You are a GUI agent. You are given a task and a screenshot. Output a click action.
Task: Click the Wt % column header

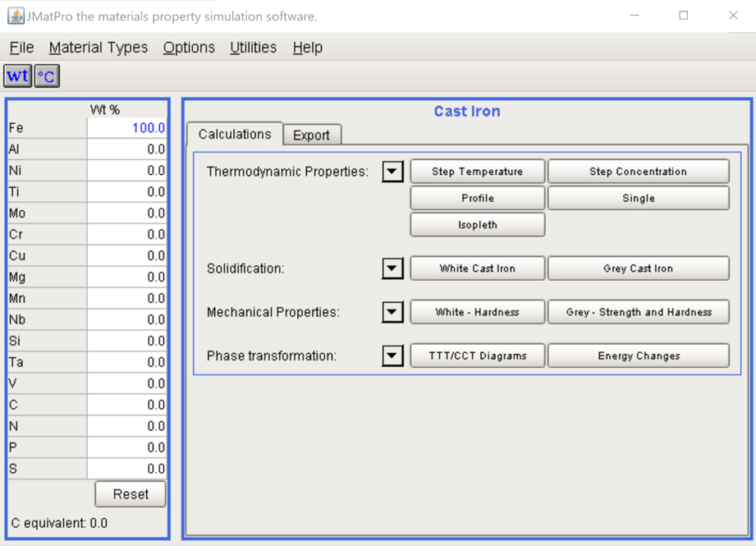point(104,109)
